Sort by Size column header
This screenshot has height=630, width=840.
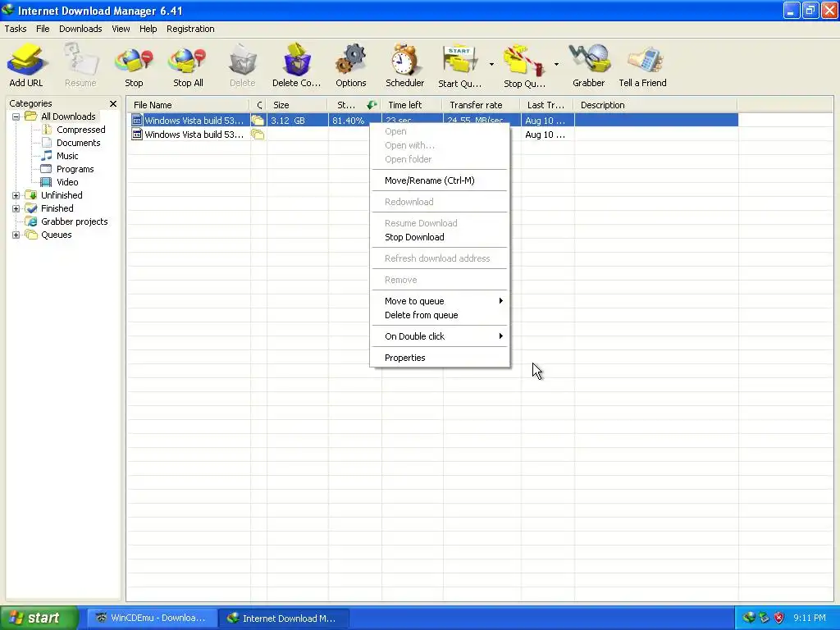coord(297,105)
